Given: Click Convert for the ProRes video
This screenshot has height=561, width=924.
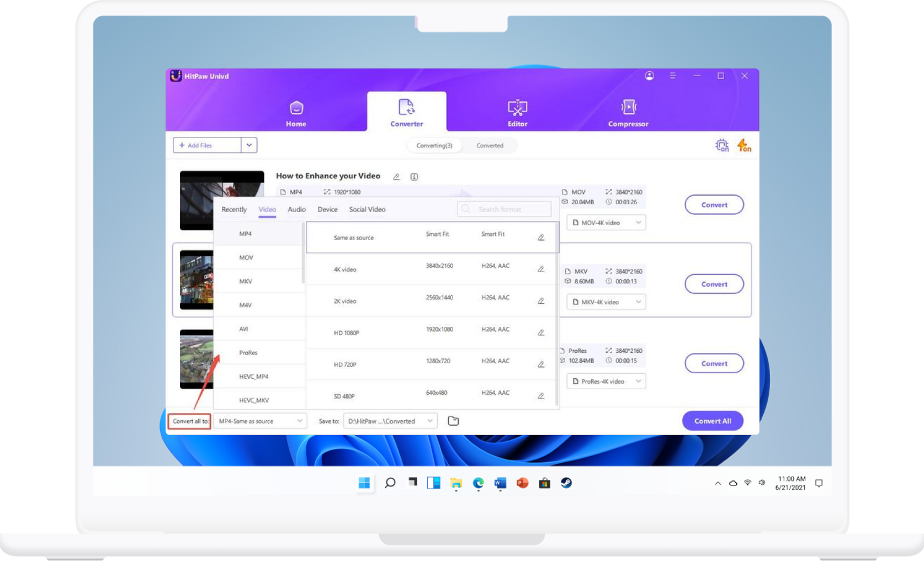Looking at the screenshot, I should point(714,363).
